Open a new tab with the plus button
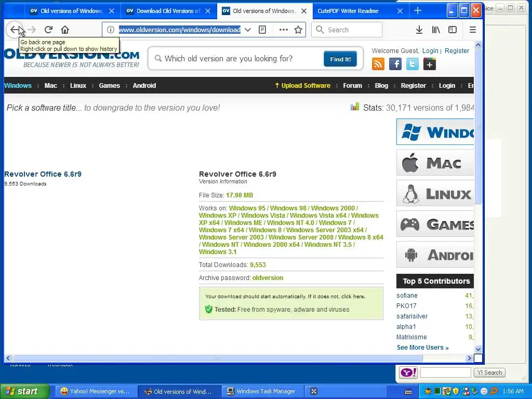532x399 pixels. click(x=418, y=11)
